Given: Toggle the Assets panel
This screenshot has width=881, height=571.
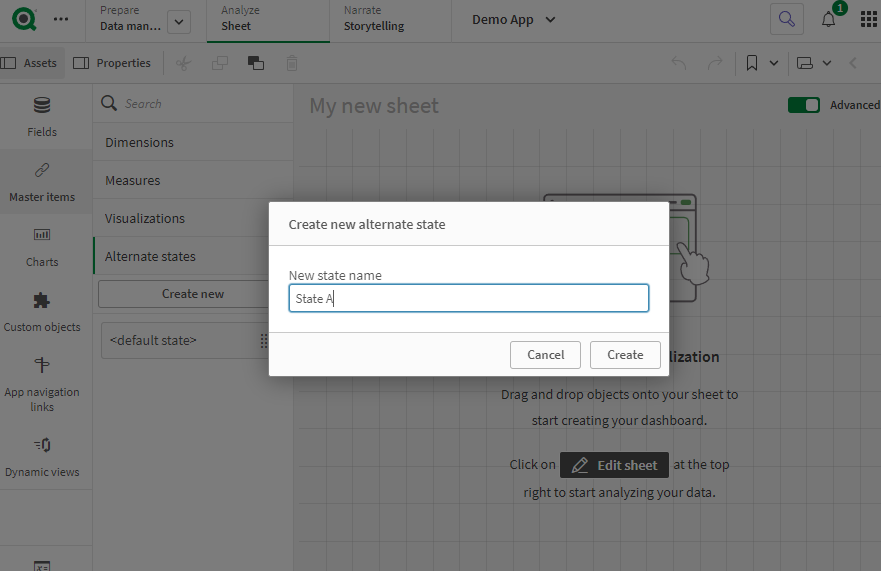Looking at the screenshot, I should tap(29, 63).
